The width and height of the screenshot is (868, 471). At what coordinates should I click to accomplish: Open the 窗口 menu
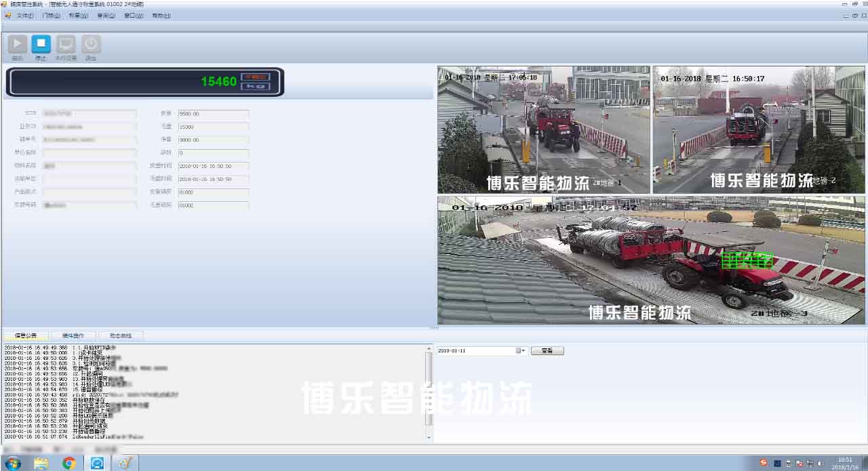(134, 15)
